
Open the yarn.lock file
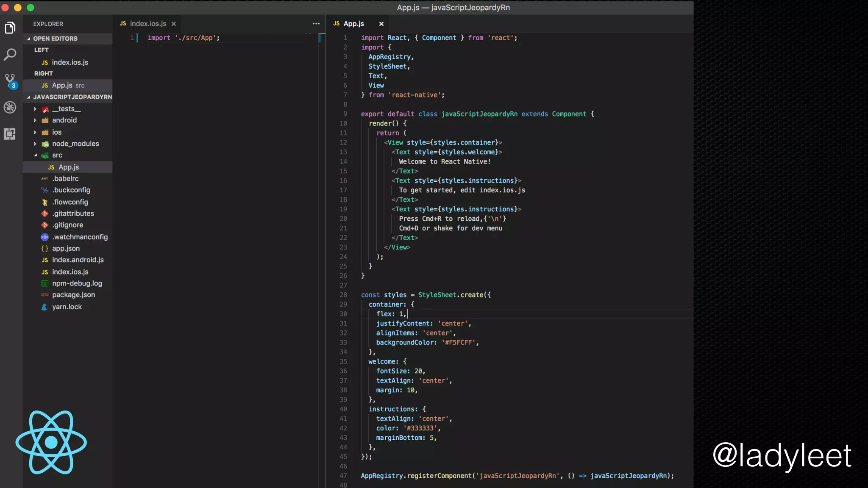pos(67,307)
